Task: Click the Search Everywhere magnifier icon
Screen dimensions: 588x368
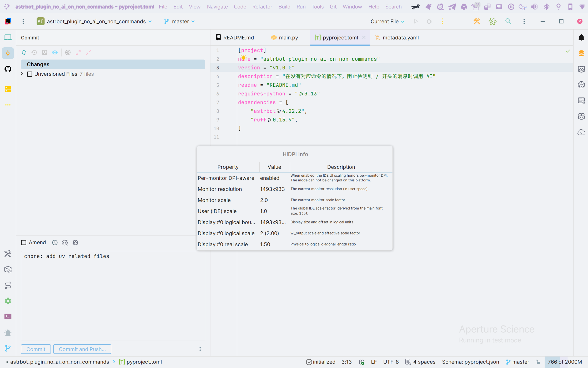Action: click(x=508, y=21)
